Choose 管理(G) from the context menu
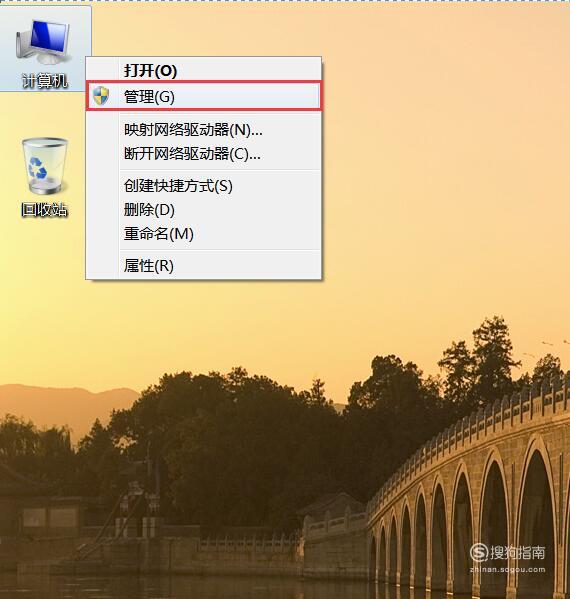Viewport: 570px width, 599px height. click(x=204, y=96)
